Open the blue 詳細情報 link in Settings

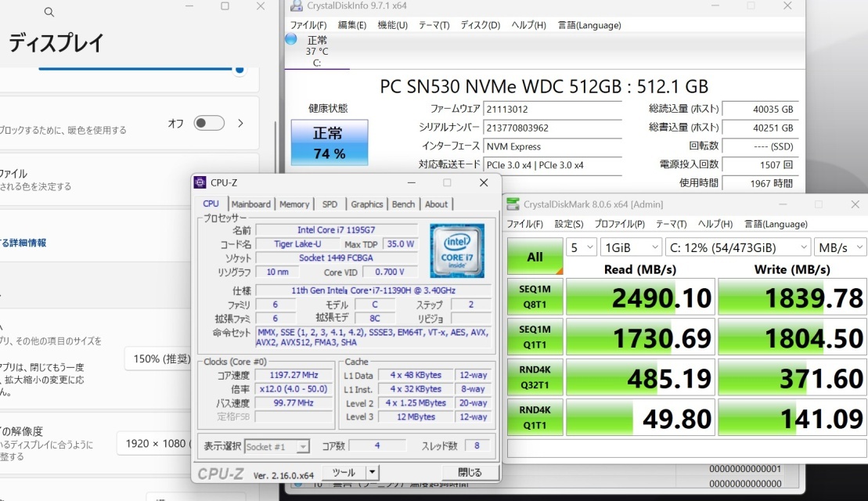[23, 243]
